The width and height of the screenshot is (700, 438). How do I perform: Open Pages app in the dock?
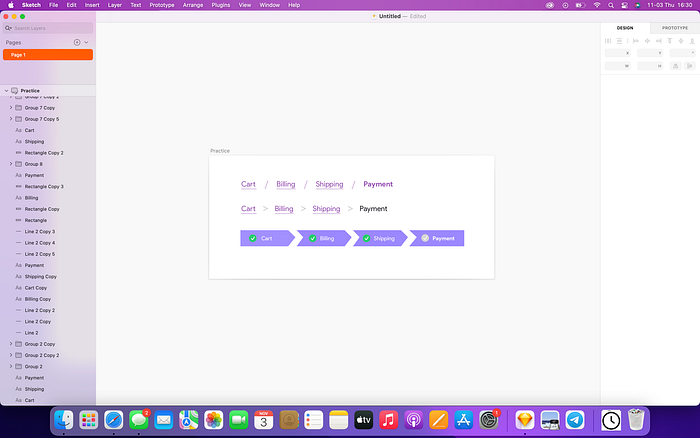pyautogui.click(x=438, y=420)
